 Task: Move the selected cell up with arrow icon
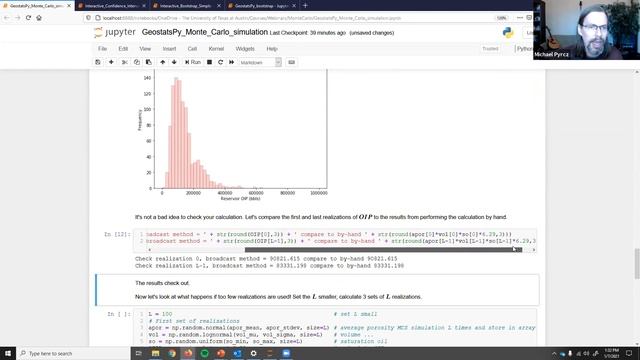pos(162,62)
